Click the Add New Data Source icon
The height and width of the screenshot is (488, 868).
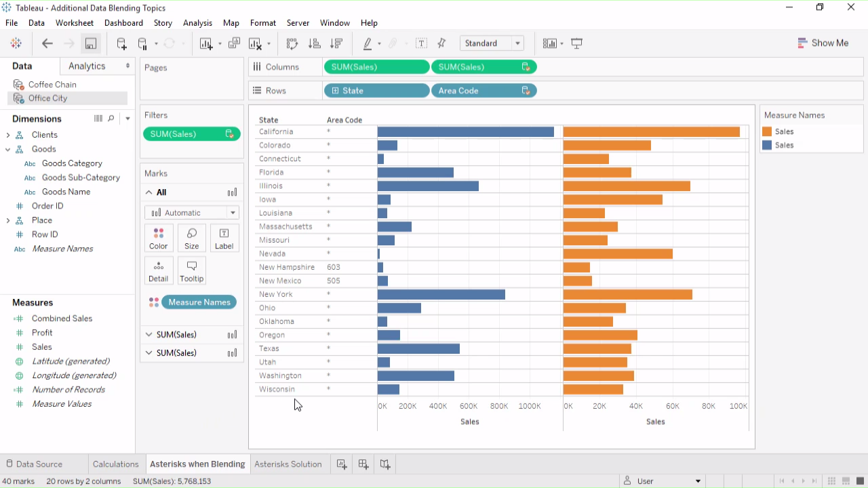point(121,43)
